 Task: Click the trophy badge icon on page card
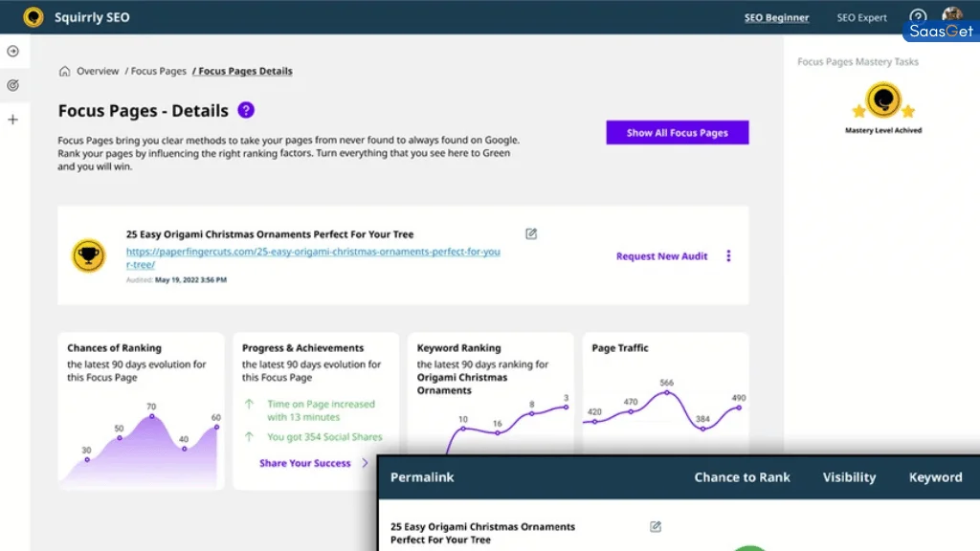88,255
